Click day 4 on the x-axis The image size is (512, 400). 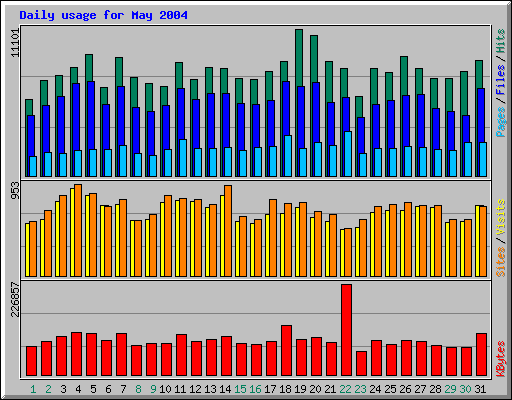[78, 389]
